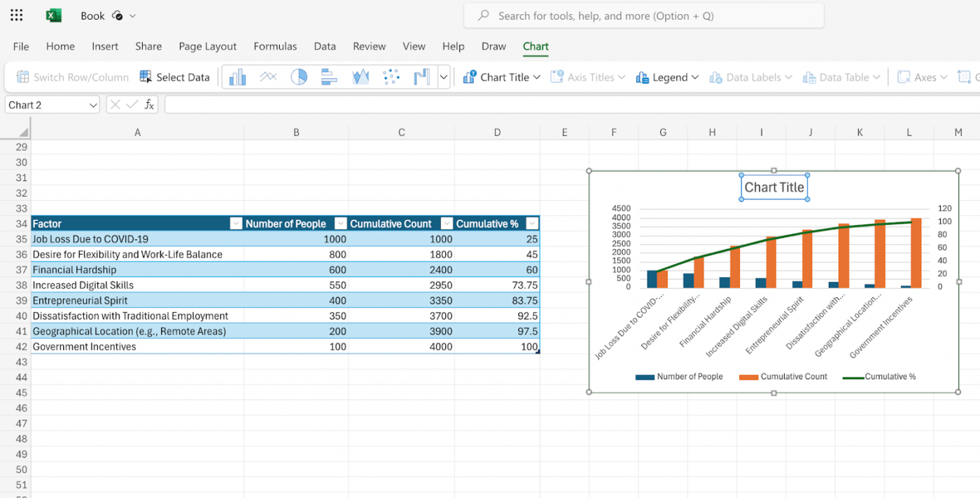Expand the chart type gallery arrow

point(444,77)
